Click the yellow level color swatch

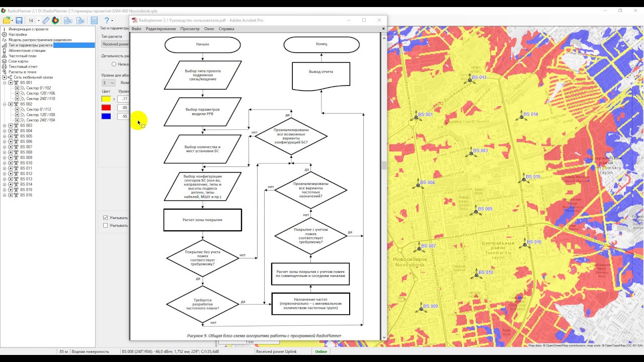pos(106,99)
